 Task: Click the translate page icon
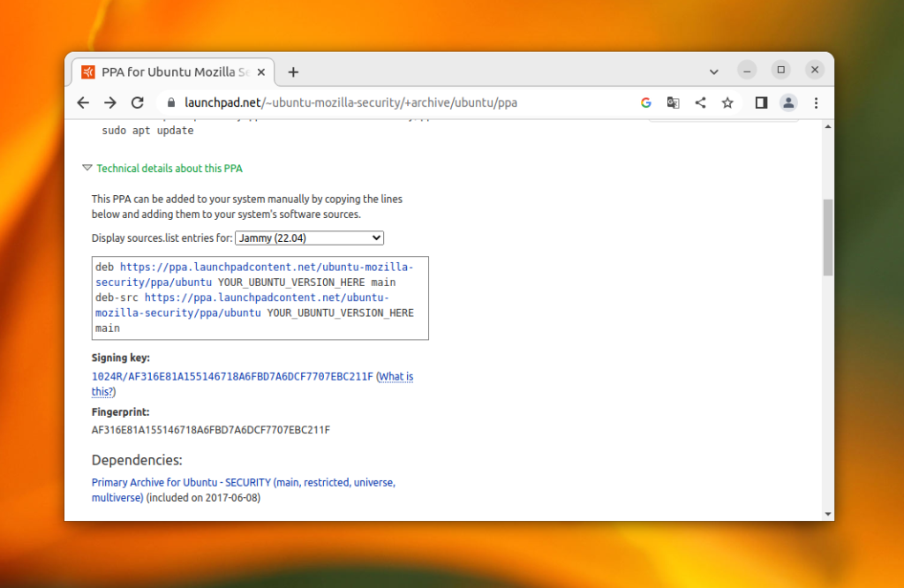coord(673,102)
